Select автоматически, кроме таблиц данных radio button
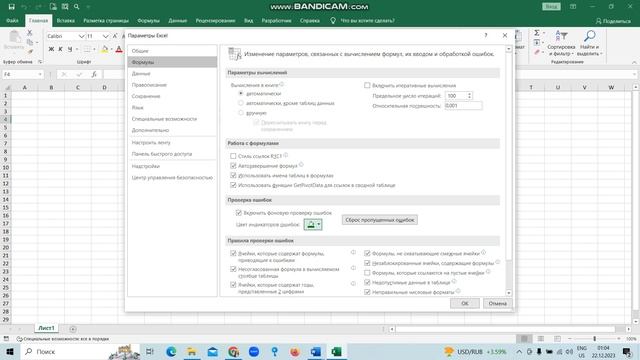The height and width of the screenshot is (360, 640). [241, 103]
